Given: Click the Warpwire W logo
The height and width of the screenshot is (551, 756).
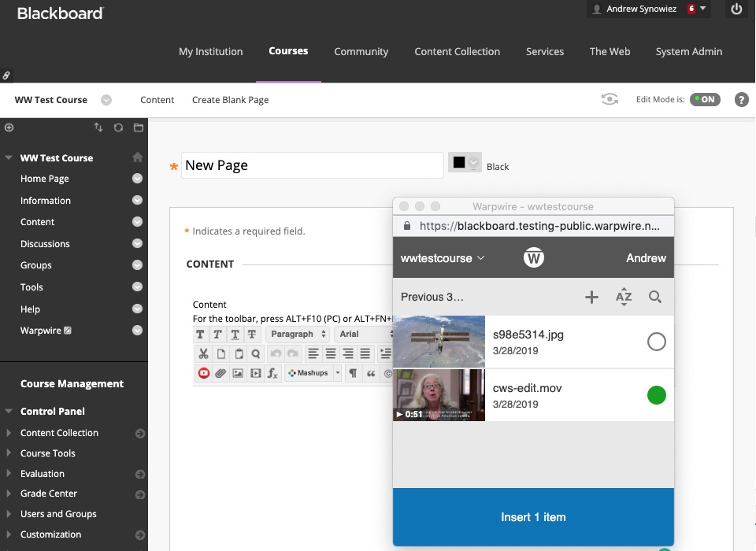Looking at the screenshot, I should pos(534,258).
